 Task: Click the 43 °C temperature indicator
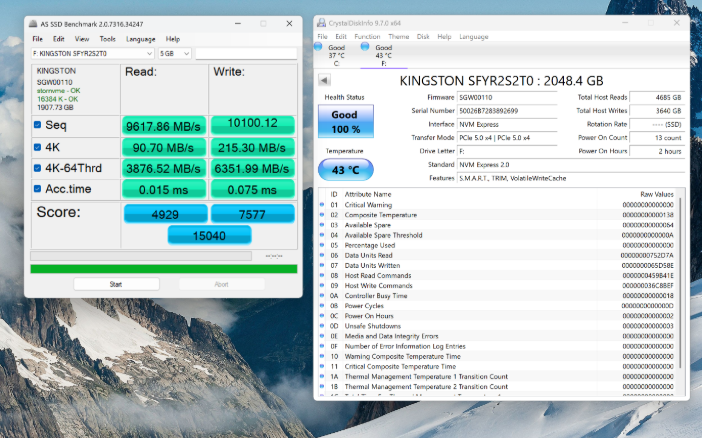[344, 170]
